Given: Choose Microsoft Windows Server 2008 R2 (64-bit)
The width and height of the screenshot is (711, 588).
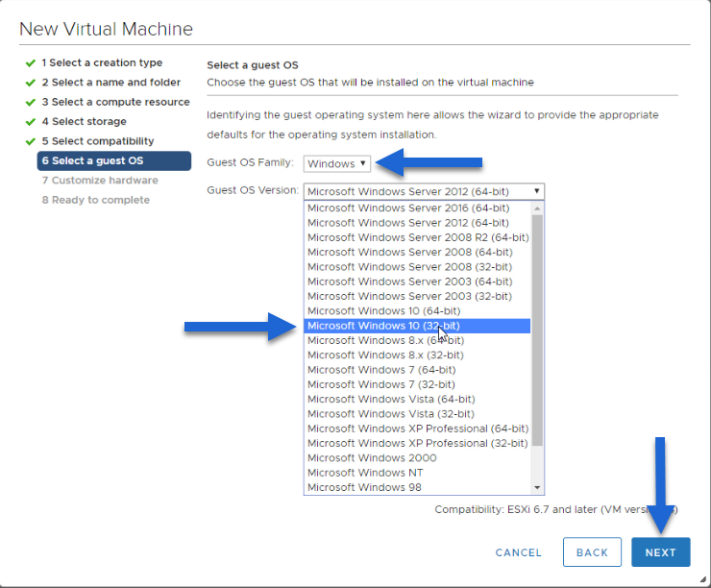Looking at the screenshot, I should pos(417,237).
